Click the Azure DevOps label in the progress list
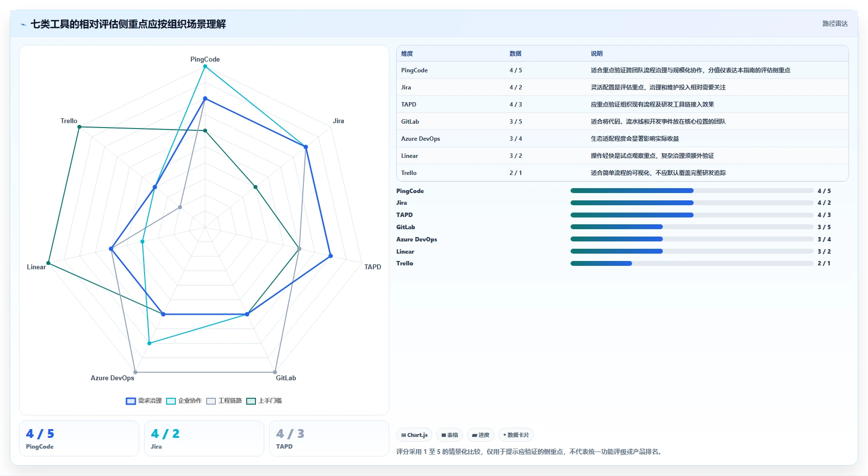The width and height of the screenshot is (868, 476). pyautogui.click(x=417, y=239)
